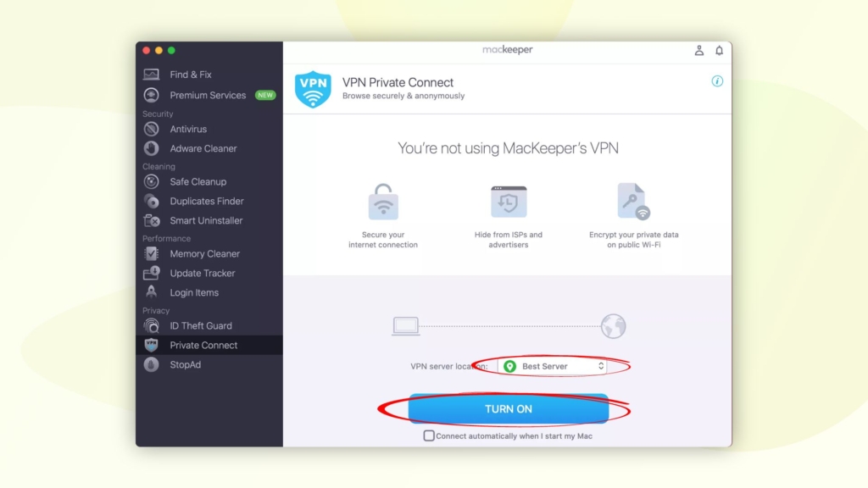Click the mackeeper title text
This screenshot has height=488, width=868.
click(x=507, y=50)
